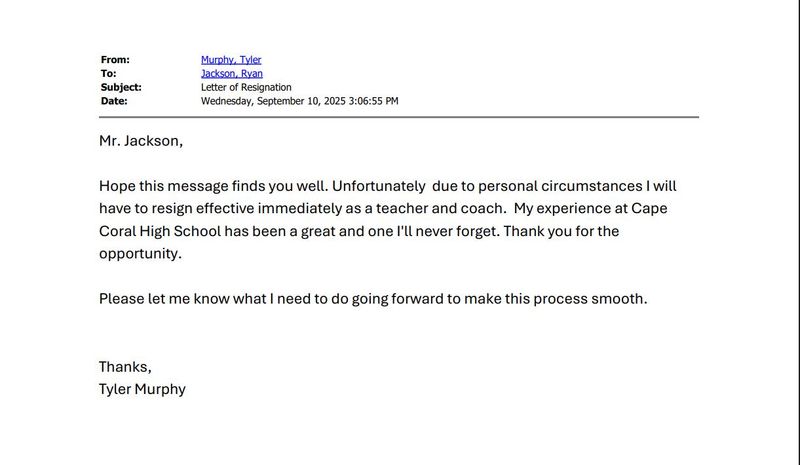Click the "Thanks," closing line
800x465 pixels.
coord(125,367)
